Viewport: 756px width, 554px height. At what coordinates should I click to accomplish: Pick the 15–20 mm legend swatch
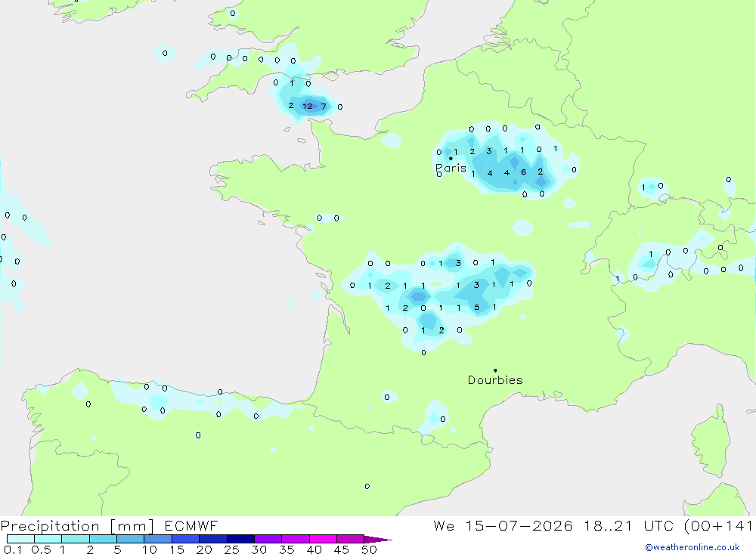[185, 539]
